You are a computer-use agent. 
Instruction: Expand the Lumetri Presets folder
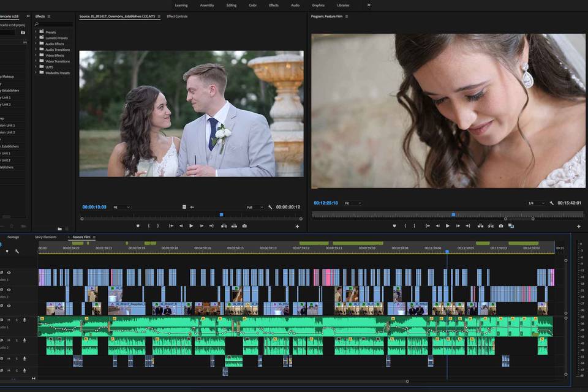(x=36, y=38)
